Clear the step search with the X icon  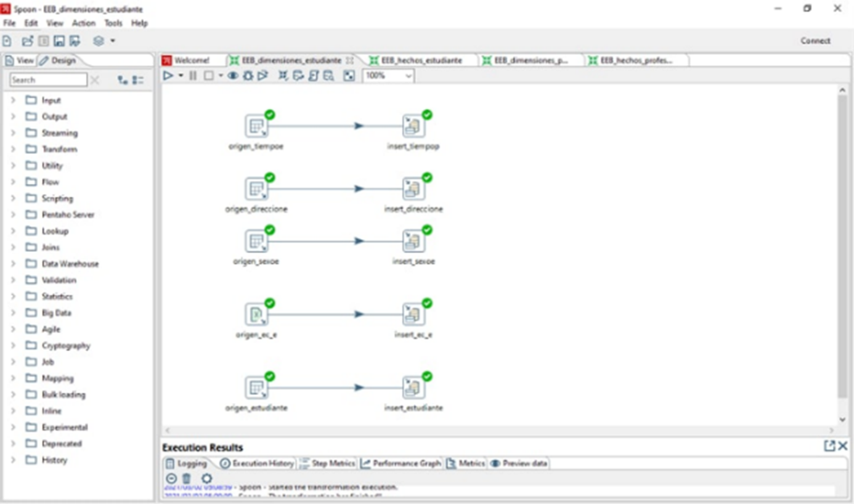(95, 79)
